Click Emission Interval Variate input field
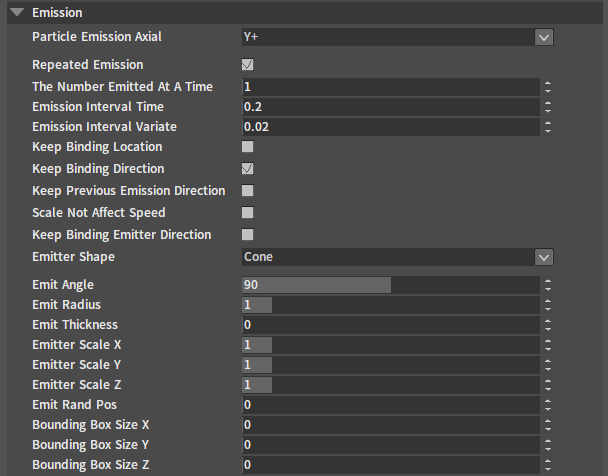Viewport: 608px width, 476px height. tap(390, 127)
